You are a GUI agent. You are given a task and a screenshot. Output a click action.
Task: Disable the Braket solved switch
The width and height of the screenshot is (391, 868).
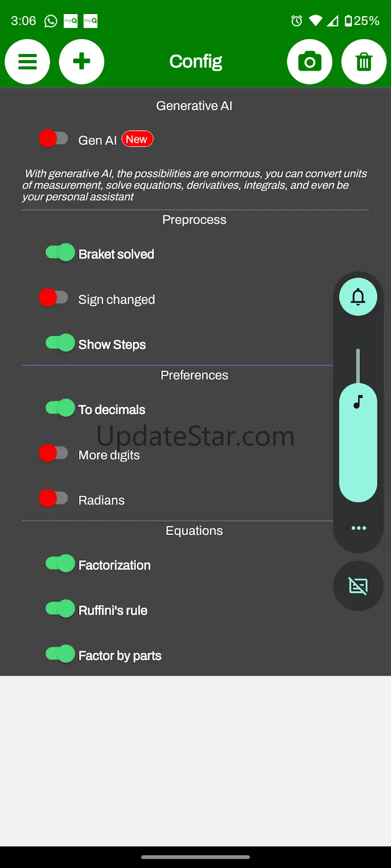pyautogui.click(x=60, y=252)
